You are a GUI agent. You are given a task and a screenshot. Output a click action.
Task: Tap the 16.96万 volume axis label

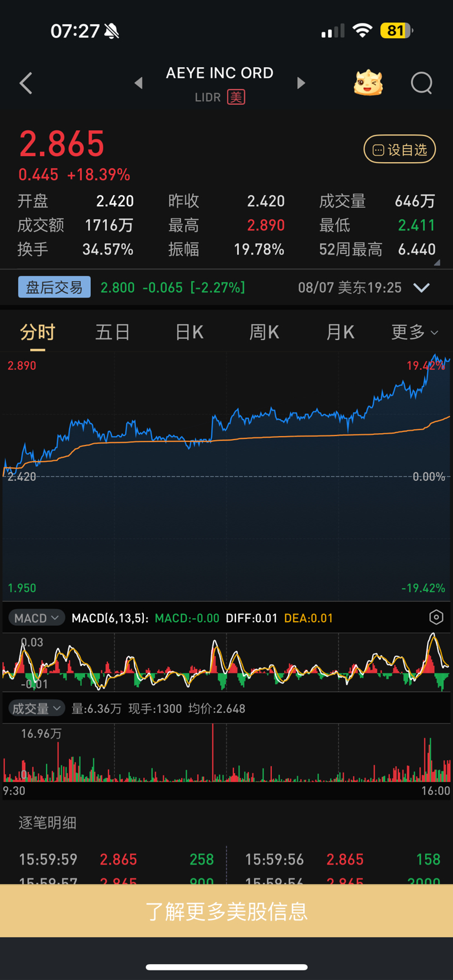click(x=41, y=733)
